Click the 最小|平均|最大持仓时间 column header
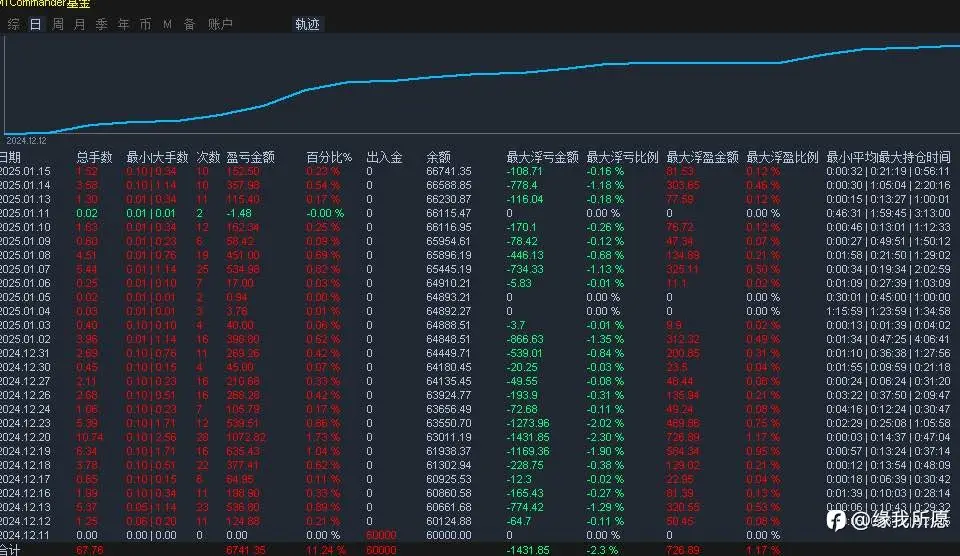 point(888,157)
